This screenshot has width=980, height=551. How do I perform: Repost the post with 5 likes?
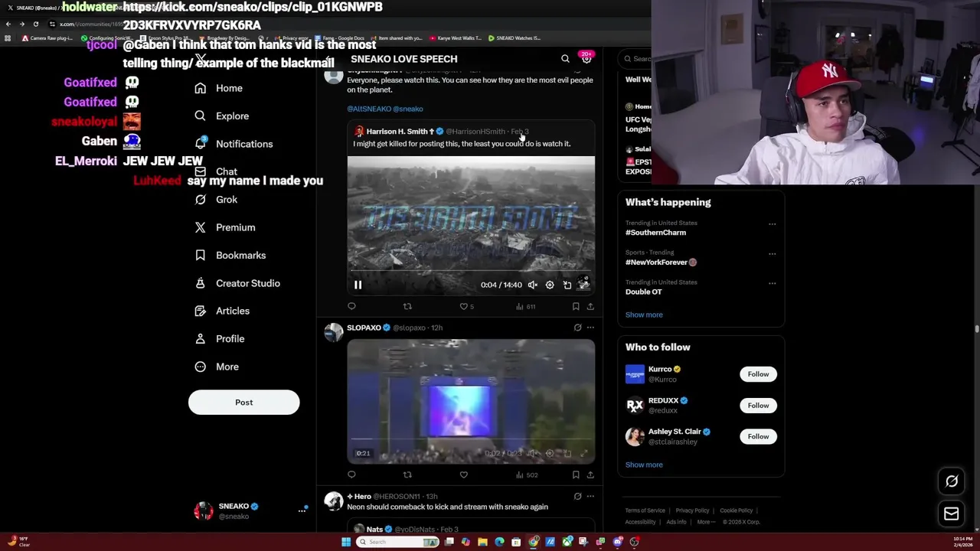tap(407, 306)
